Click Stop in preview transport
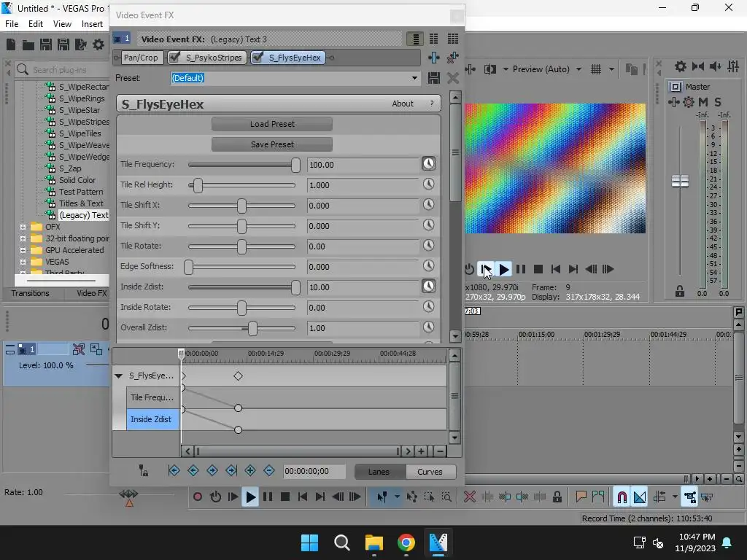This screenshot has width=747, height=560. [x=538, y=270]
